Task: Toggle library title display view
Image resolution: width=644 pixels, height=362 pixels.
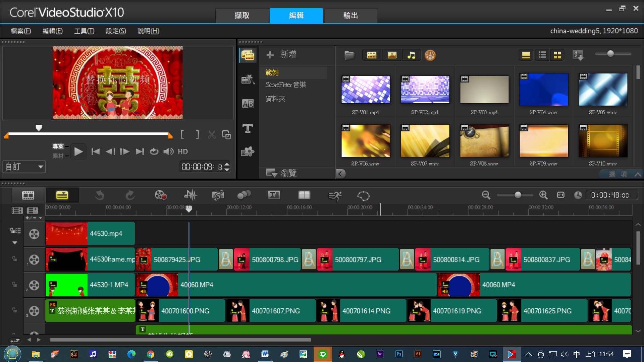Action: click(x=526, y=55)
